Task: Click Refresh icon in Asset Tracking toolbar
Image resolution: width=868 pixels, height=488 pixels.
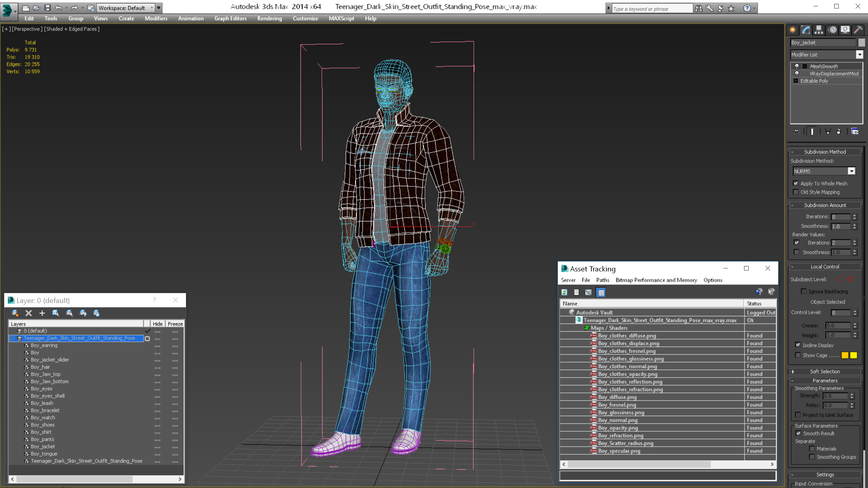Action: click(x=565, y=292)
